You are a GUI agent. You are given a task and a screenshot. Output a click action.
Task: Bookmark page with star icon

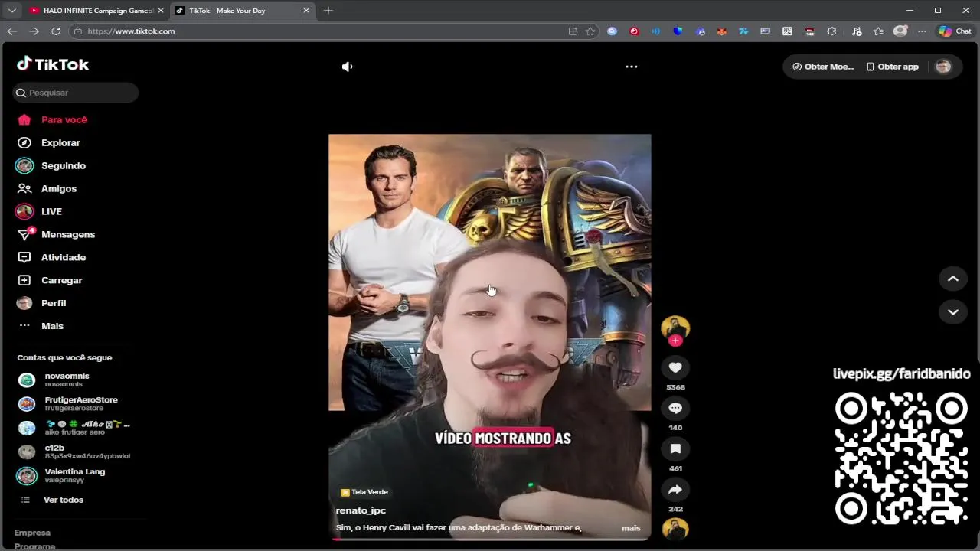tap(590, 31)
